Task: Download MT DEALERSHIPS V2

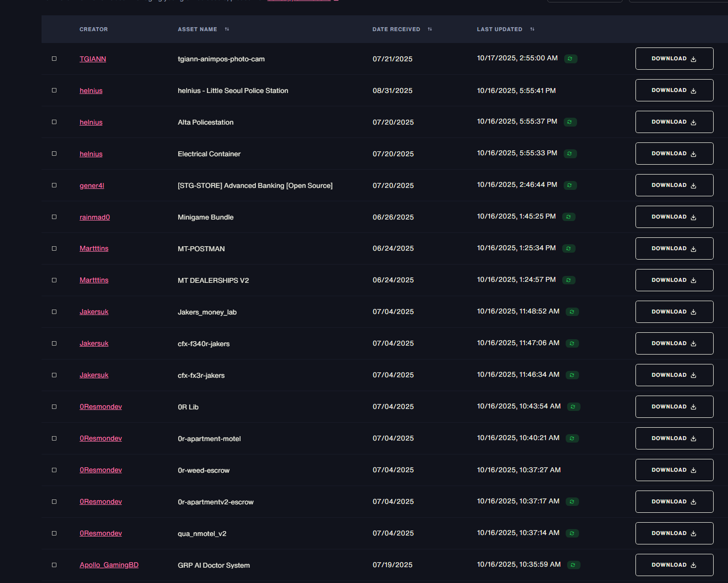Action: tap(674, 280)
